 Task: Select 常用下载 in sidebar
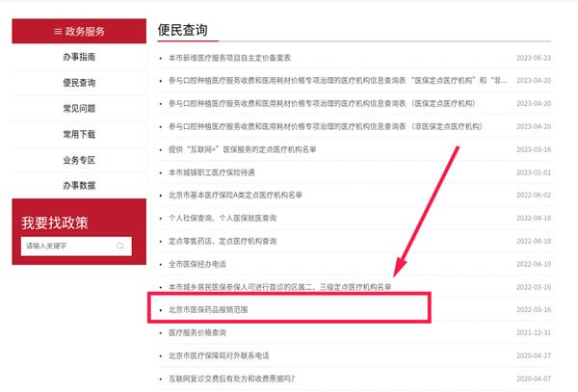(79, 134)
